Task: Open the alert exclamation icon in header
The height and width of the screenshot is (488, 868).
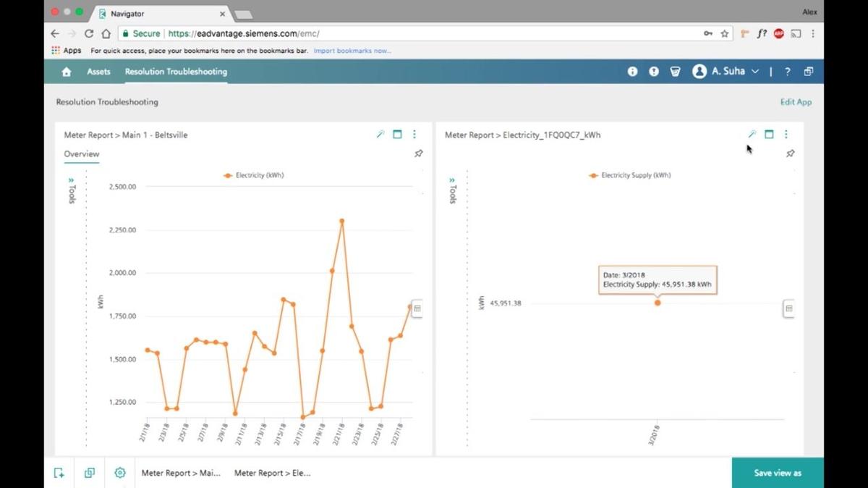Action: click(x=654, y=72)
